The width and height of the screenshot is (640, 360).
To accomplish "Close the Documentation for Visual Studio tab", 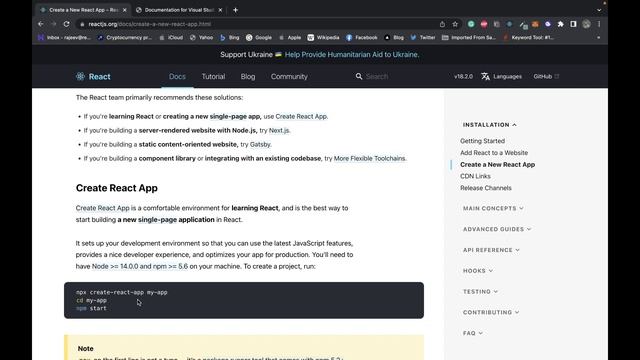I will point(220,10).
